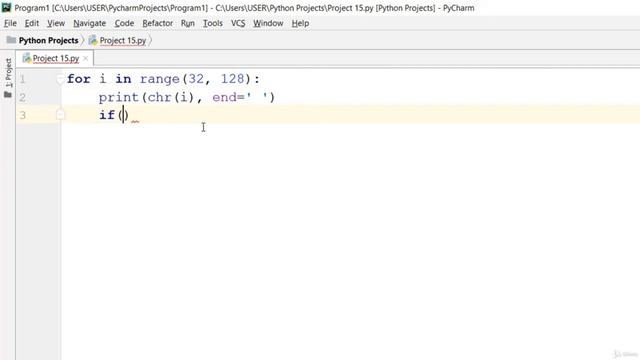Open the View menu
The width and height of the screenshot is (640, 360).
pyautogui.click(x=56, y=23)
